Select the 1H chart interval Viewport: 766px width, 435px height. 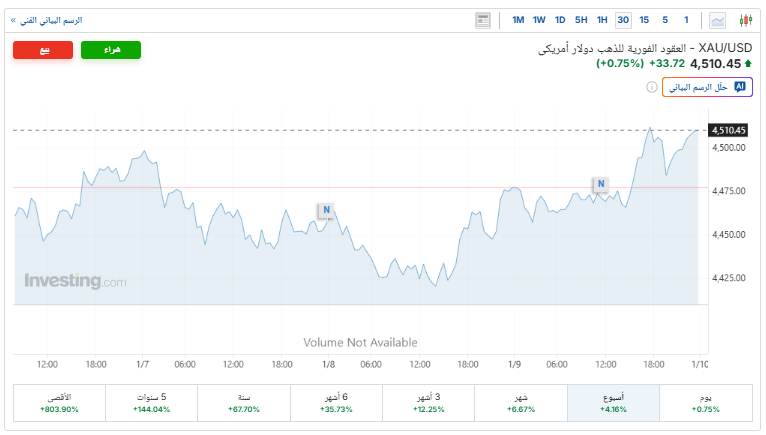[x=602, y=20]
